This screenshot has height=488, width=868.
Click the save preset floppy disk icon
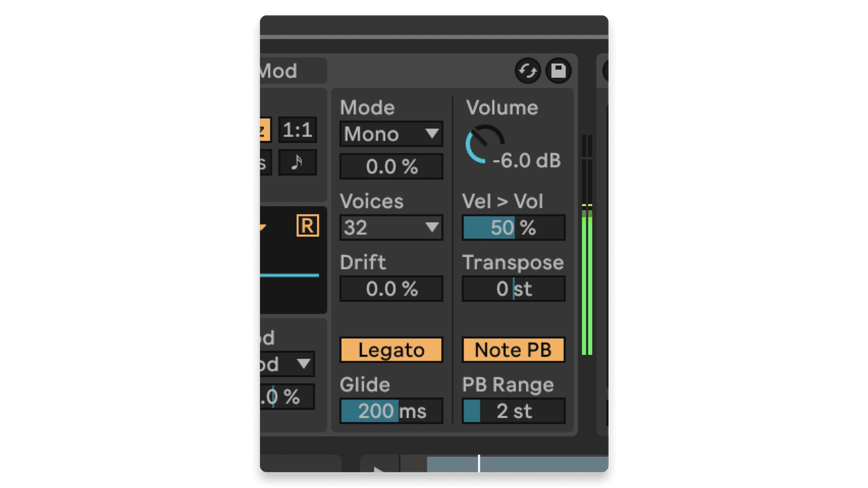(558, 71)
